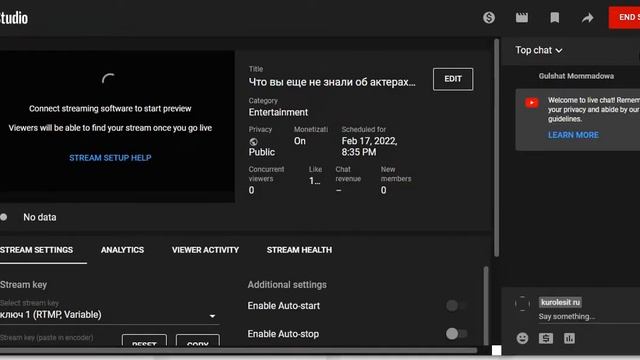Click Gulshat Mommadowa chat name
Image resolution: width=640 pixels, height=360 pixels.
tap(576, 76)
